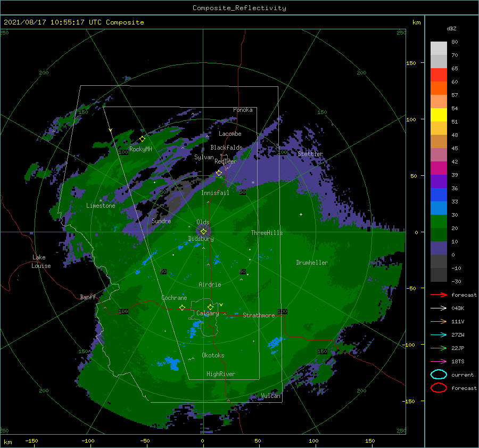The width and height of the screenshot is (479, 448).
Task: Click the current legend label
Action: 463,375
